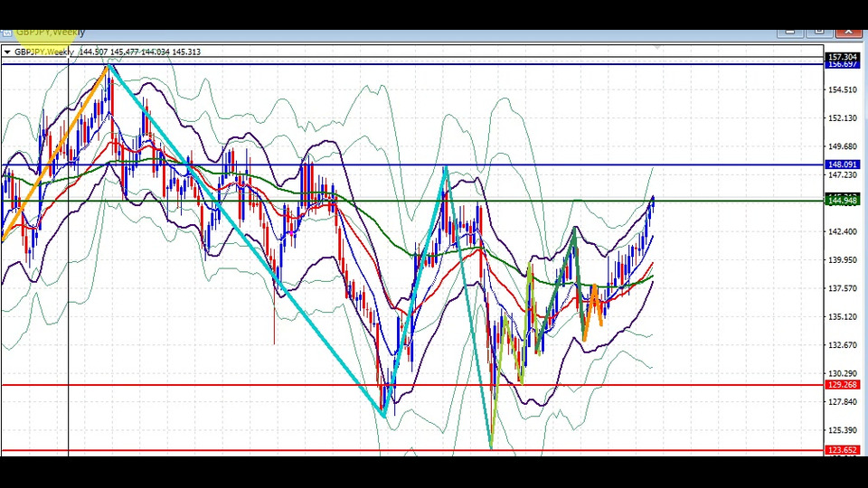Click the 147.230 price scale value
Image resolution: width=868 pixels, height=488 pixels.
[843, 174]
